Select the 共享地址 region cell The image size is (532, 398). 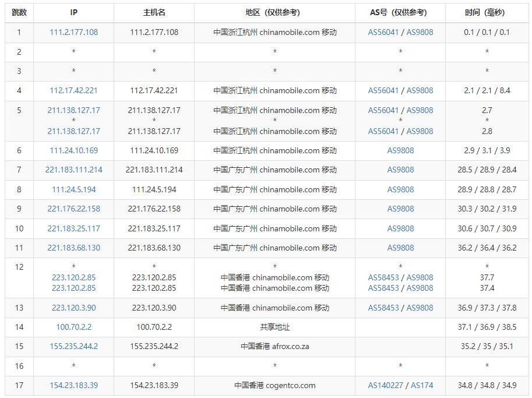click(274, 327)
